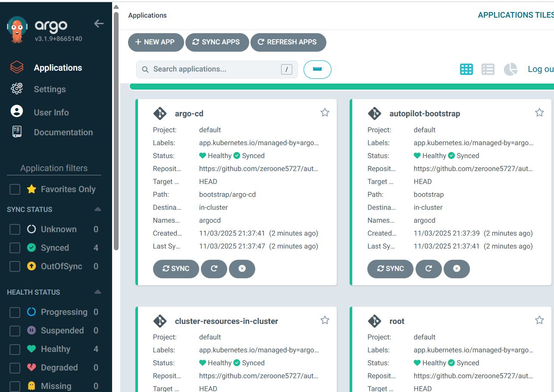This screenshot has height=392, width=554.
Task: Delete the autopilot-bootstrap application
Action: tap(457, 269)
